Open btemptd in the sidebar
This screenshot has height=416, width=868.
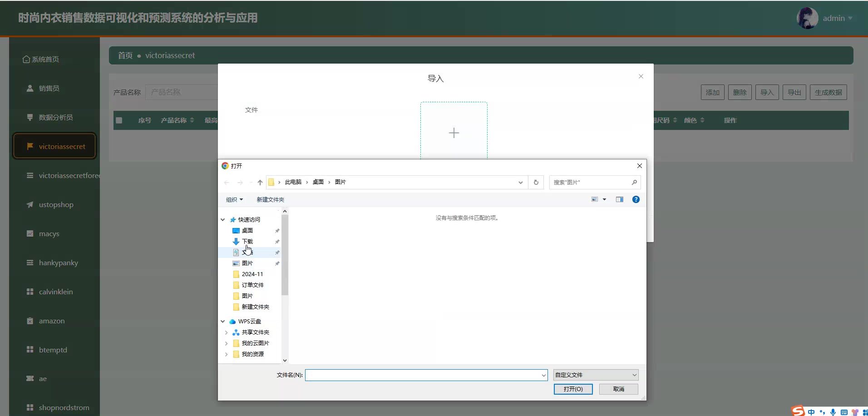tap(54, 350)
